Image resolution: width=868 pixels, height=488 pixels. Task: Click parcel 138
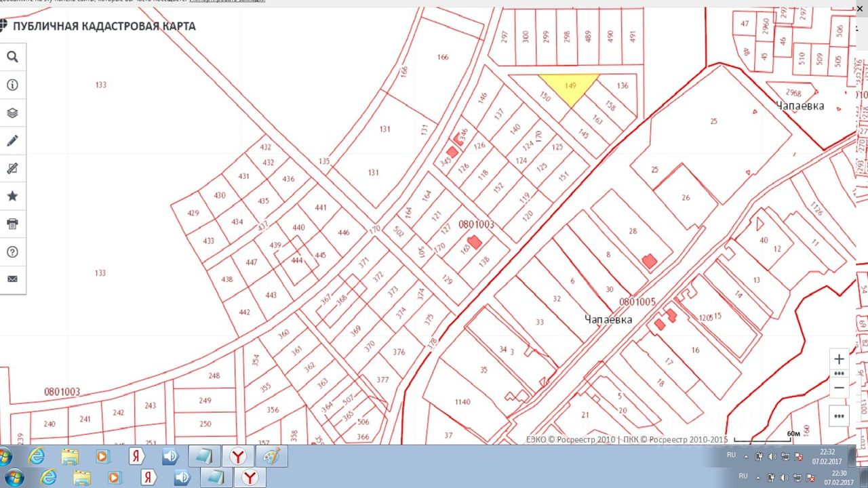coord(484,260)
